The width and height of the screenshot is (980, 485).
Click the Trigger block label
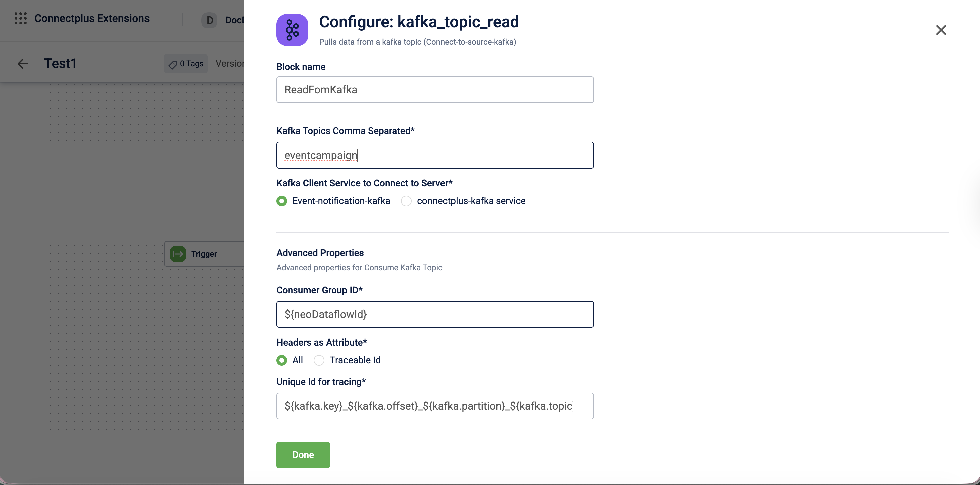point(204,254)
